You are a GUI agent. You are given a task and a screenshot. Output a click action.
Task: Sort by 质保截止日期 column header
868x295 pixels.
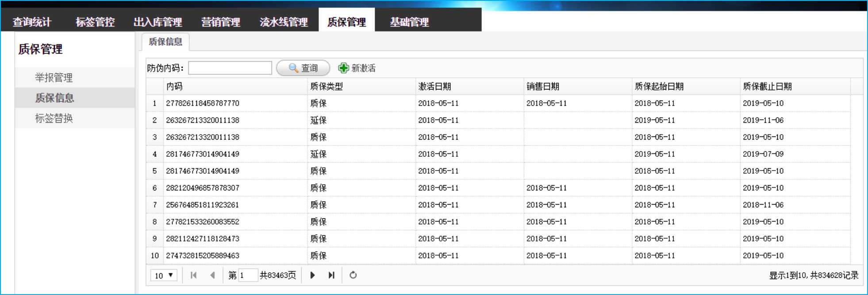[767, 86]
